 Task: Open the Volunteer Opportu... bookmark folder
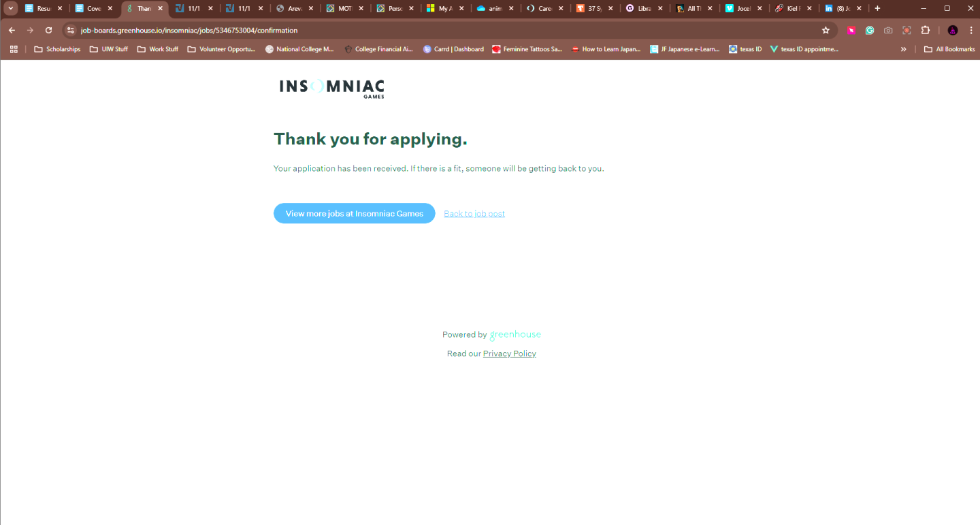221,49
